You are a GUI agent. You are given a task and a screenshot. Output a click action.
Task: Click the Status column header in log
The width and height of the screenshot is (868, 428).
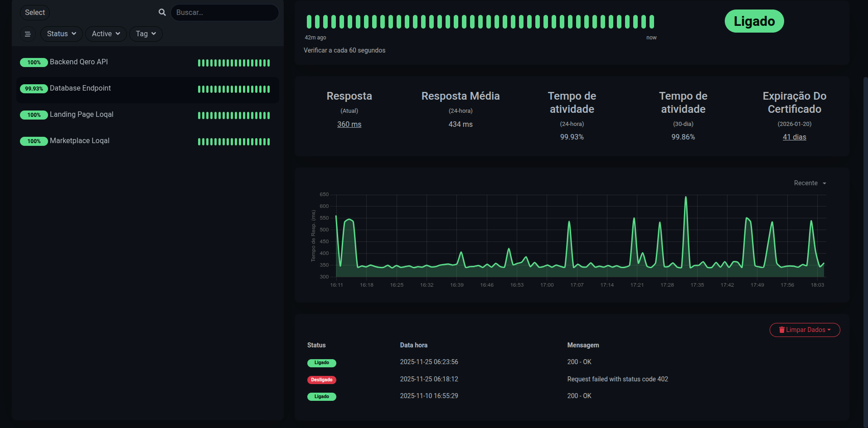tap(316, 345)
